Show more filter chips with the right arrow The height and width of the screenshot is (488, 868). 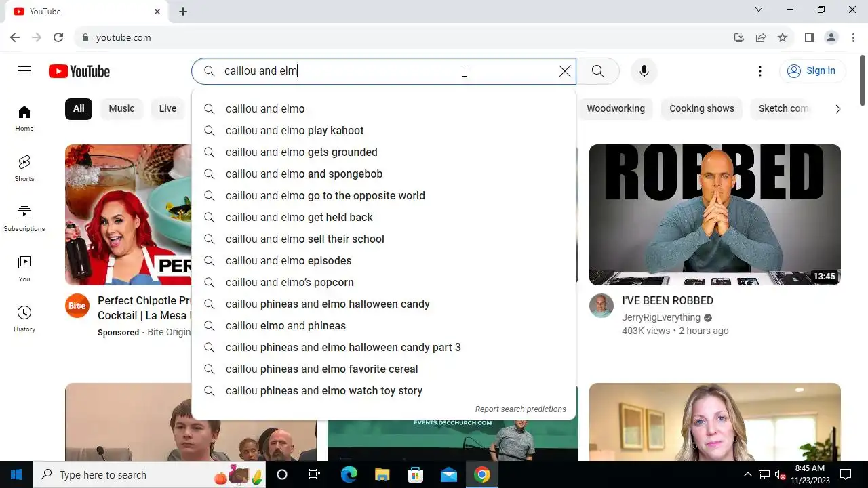pyautogui.click(x=837, y=108)
